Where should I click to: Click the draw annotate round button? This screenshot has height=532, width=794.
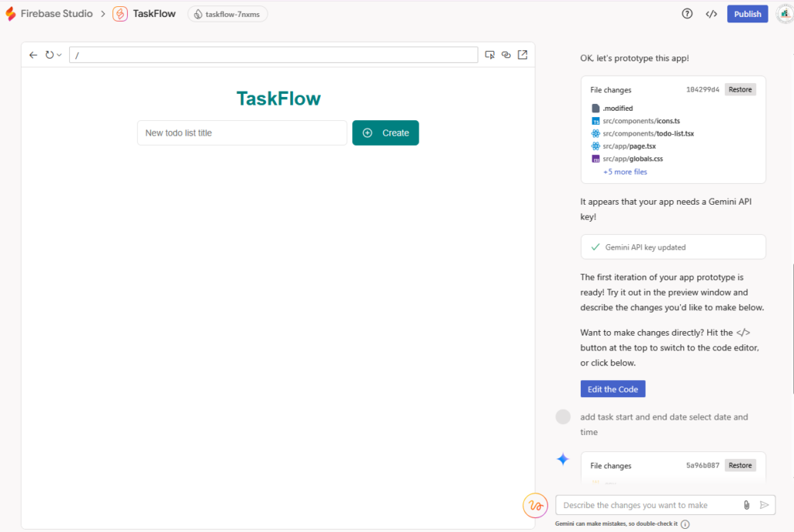[536, 505]
